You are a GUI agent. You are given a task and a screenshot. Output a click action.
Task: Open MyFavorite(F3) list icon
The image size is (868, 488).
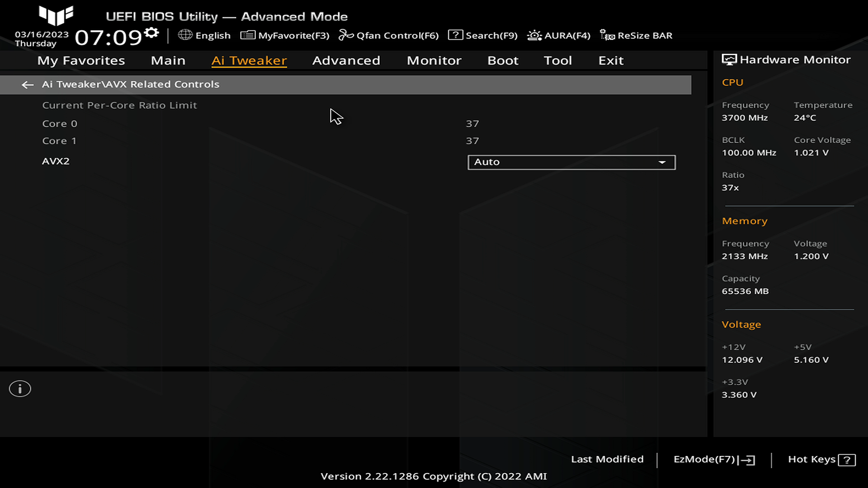(x=248, y=35)
